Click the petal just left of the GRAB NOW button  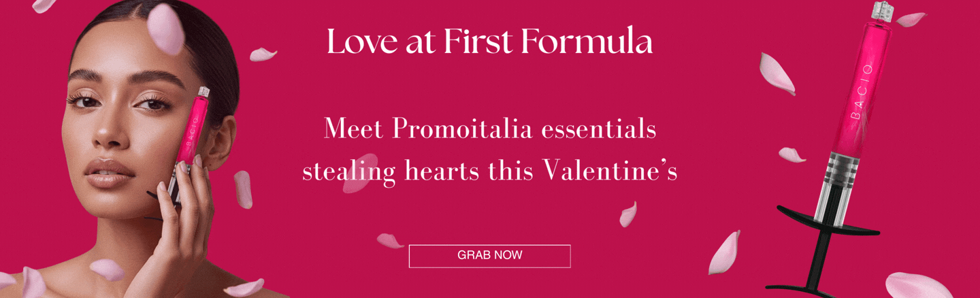[x=390, y=241]
